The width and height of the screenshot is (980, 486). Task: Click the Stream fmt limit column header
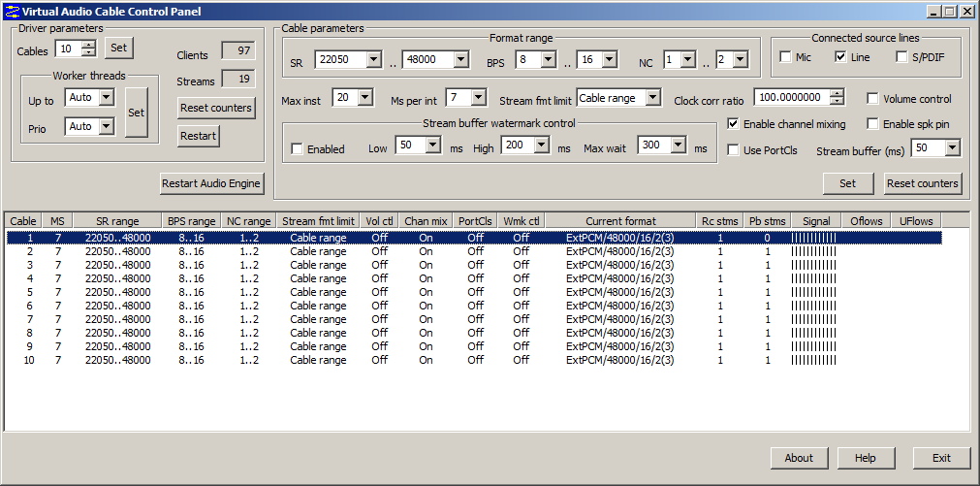(x=318, y=221)
